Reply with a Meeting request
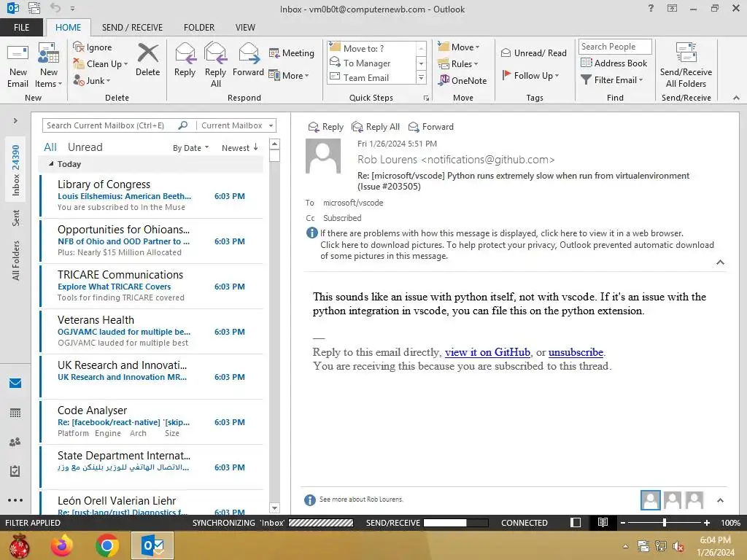Viewport: 747px width, 560px height. (x=292, y=52)
